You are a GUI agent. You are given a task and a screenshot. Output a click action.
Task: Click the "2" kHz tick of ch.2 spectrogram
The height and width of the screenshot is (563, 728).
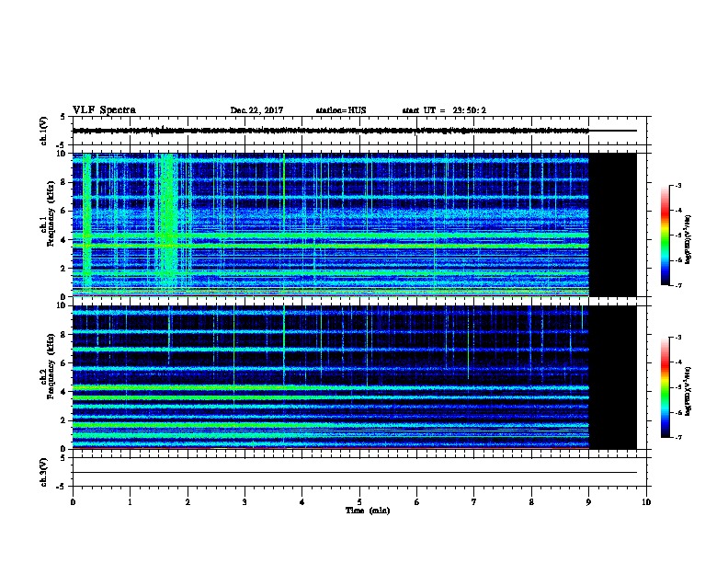[x=64, y=420]
